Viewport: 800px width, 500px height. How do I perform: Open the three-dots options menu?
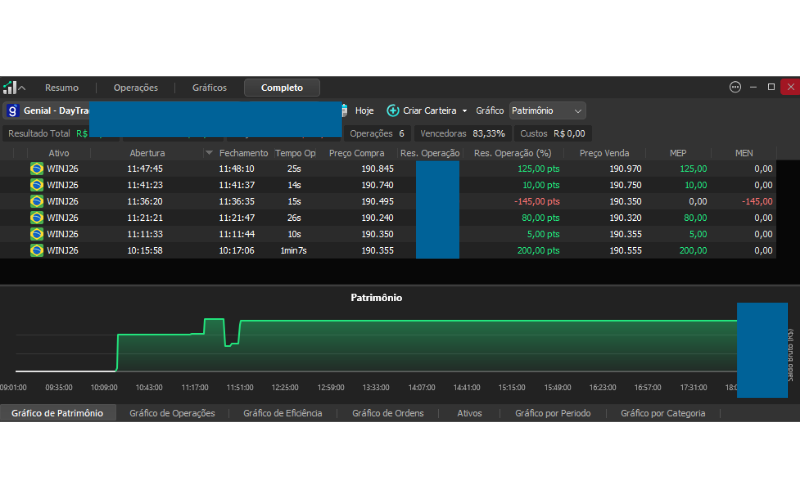[736, 88]
